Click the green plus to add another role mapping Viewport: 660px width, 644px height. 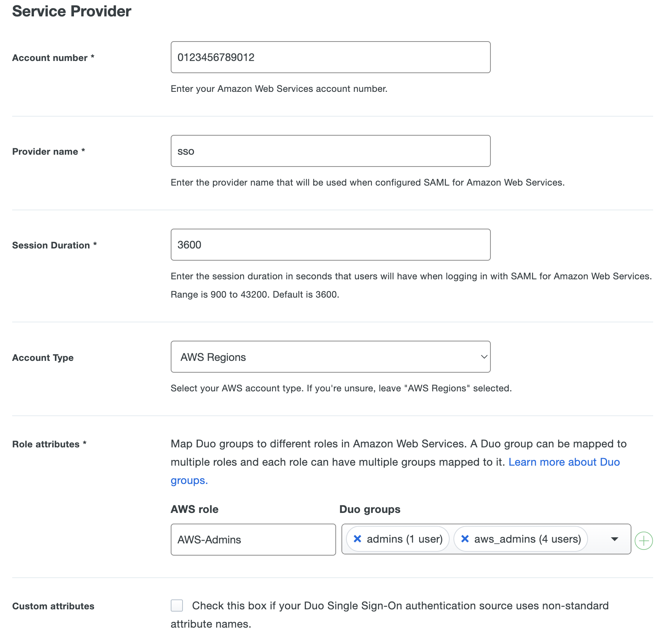point(644,541)
